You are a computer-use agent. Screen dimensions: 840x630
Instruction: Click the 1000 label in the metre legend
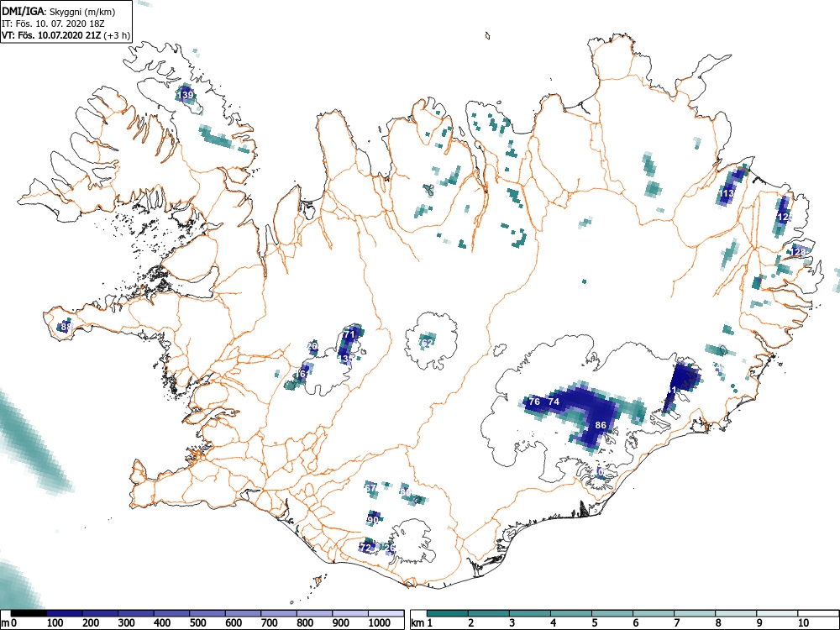[x=380, y=623]
